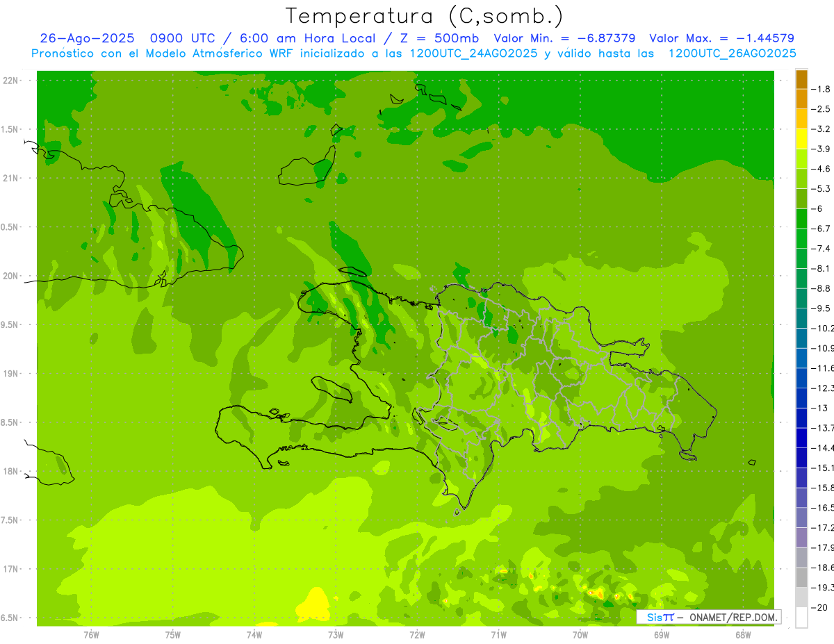The width and height of the screenshot is (834, 644).
Task: Select the date text "26-Ago-2025"
Action: [88, 38]
